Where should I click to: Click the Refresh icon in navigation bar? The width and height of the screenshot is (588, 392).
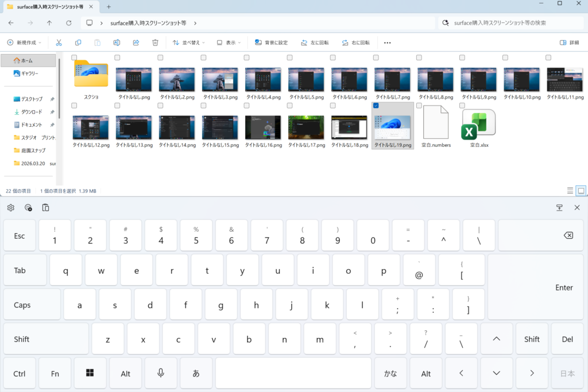(69, 23)
